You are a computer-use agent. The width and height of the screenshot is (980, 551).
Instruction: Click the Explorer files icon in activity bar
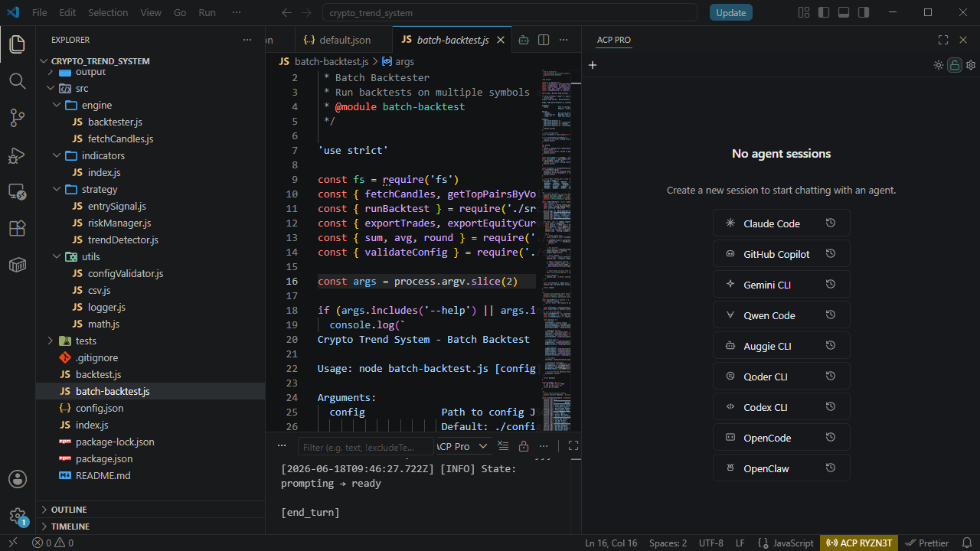(x=17, y=44)
